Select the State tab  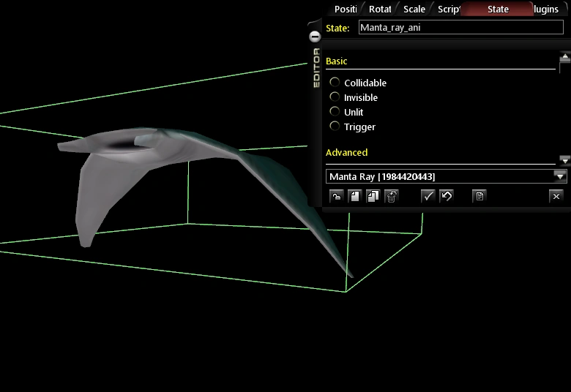[498, 9]
